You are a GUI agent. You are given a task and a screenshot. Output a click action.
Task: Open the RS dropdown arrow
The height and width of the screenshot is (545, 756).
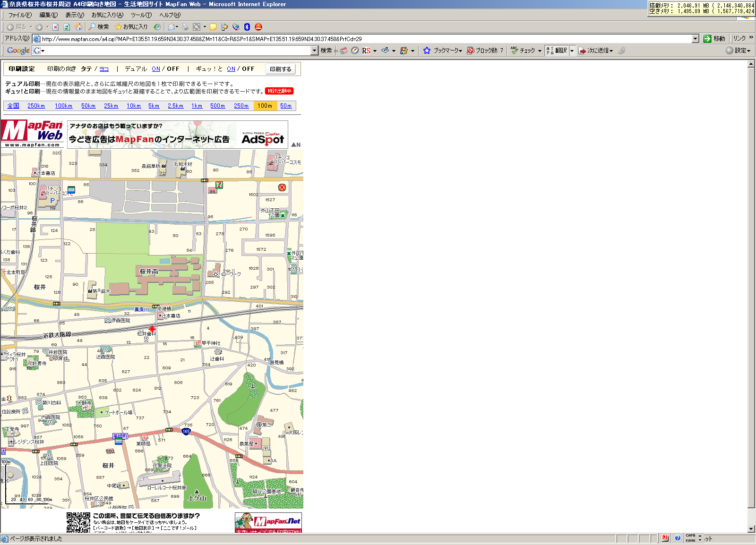click(x=375, y=51)
